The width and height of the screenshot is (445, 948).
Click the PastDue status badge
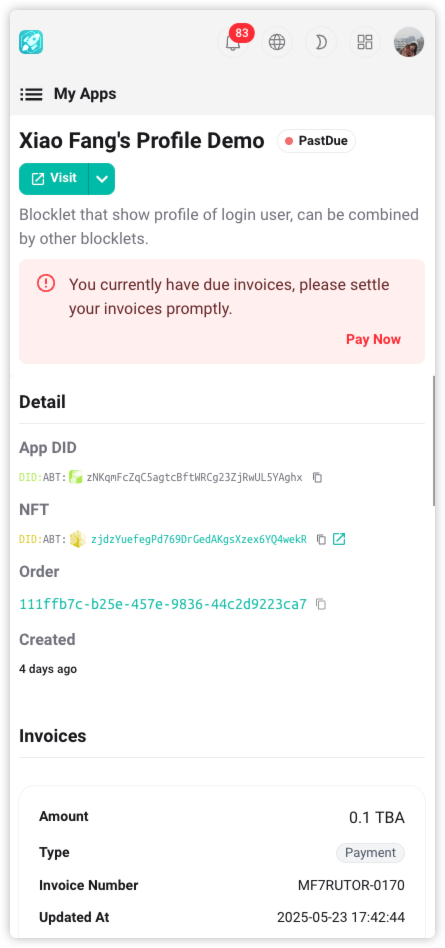(x=316, y=141)
